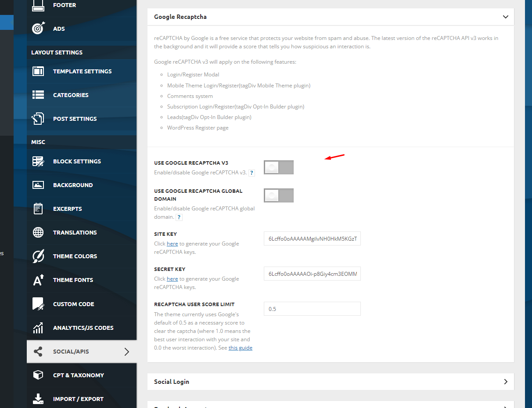Click the Post Settings icon

coord(38,119)
